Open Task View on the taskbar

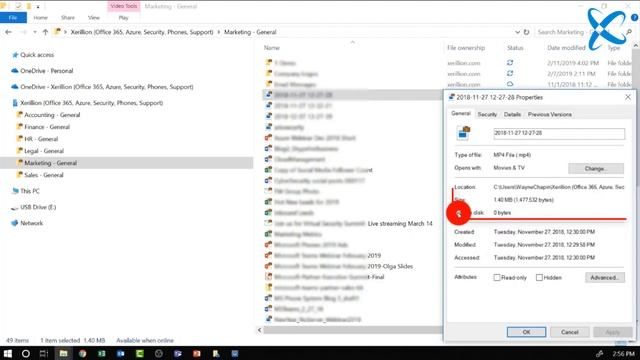pos(44,353)
